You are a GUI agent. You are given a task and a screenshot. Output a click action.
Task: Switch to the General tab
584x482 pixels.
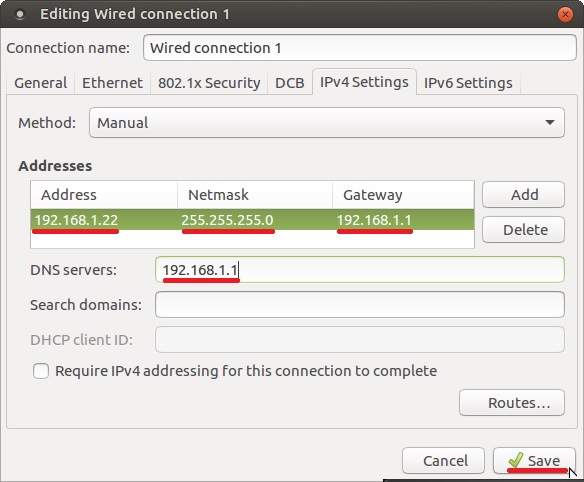tap(41, 83)
